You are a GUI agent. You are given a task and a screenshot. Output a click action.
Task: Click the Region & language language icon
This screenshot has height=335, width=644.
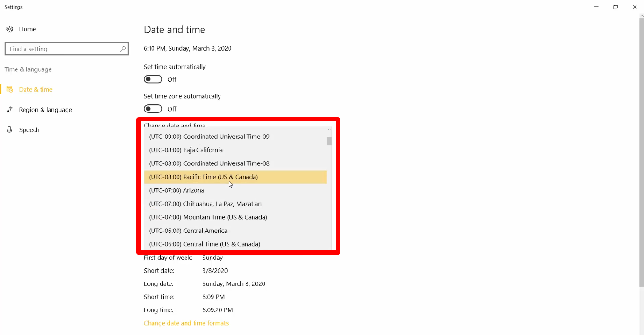click(10, 110)
